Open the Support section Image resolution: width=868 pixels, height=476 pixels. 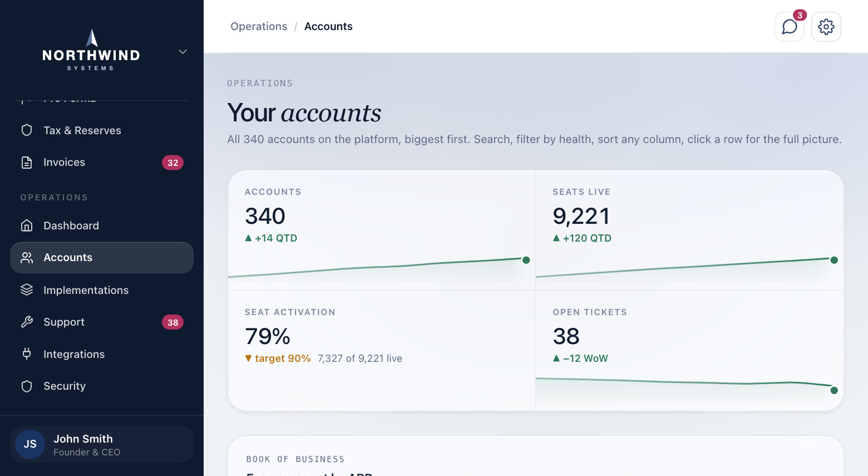point(102,322)
